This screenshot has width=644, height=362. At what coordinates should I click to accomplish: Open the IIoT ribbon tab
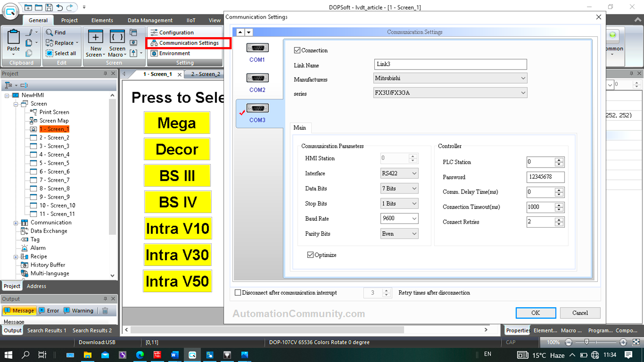[191, 20]
